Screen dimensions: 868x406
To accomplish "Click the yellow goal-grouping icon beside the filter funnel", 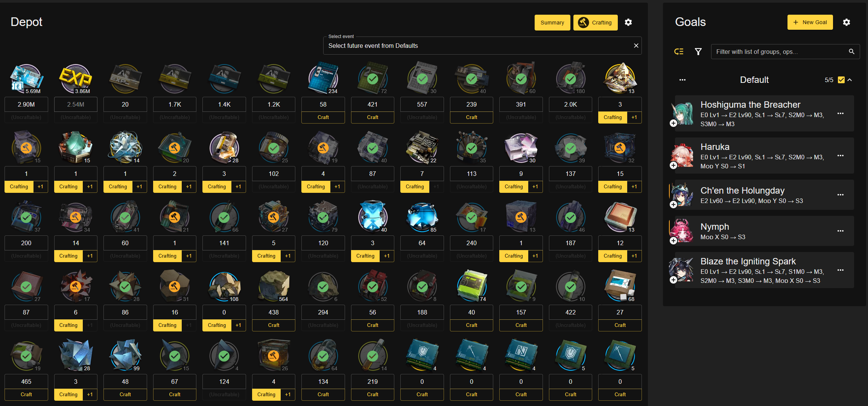I will pyautogui.click(x=679, y=52).
